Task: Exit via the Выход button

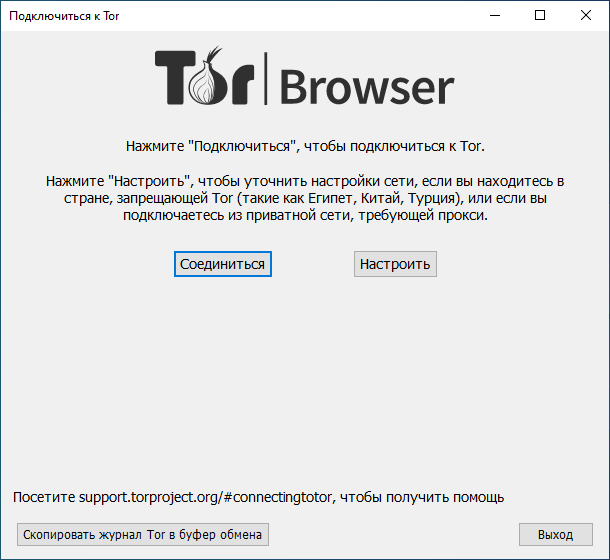Action: pyautogui.click(x=556, y=534)
